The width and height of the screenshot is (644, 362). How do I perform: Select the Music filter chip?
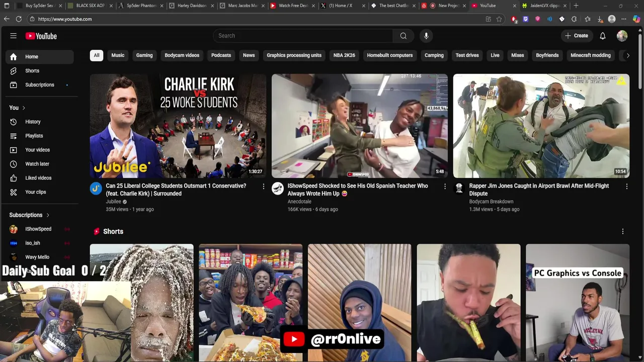point(118,55)
